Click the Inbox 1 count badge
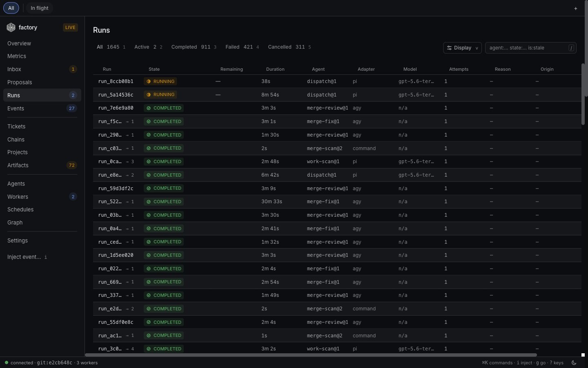 73,69
